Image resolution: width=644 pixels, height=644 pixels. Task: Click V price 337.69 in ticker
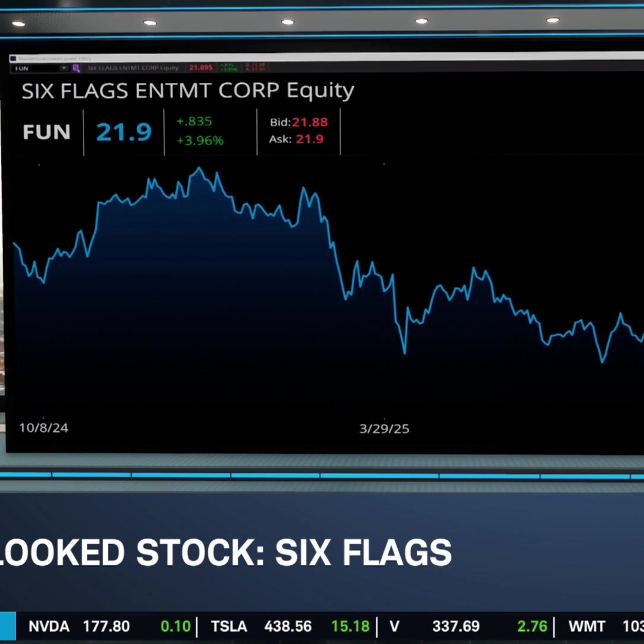pyautogui.click(x=456, y=626)
